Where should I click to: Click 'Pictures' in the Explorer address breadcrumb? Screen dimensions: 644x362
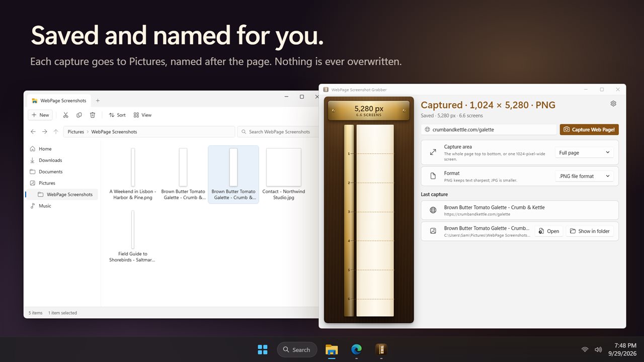(x=76, y=132)
